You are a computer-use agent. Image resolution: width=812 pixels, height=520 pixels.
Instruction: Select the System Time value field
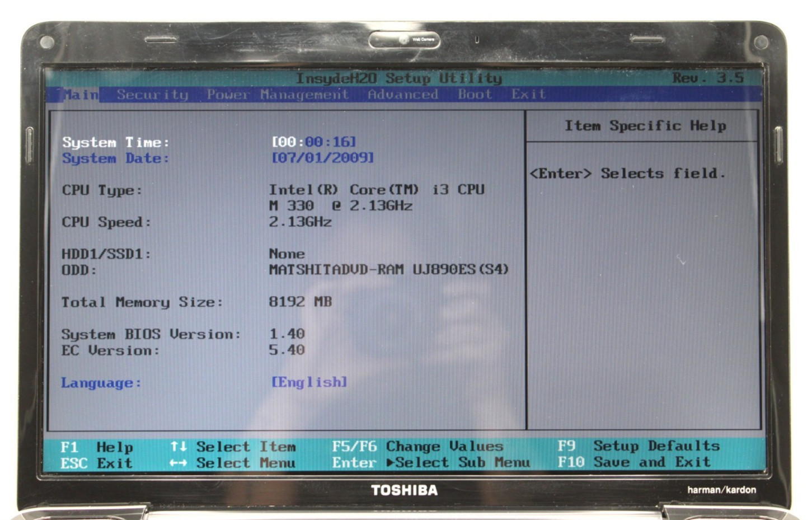pyautogui.click(x=314, y=142)
